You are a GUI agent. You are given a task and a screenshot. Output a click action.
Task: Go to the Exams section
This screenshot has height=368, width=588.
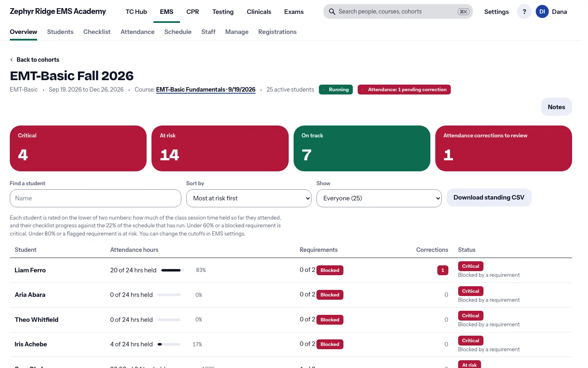click(294, 11)
